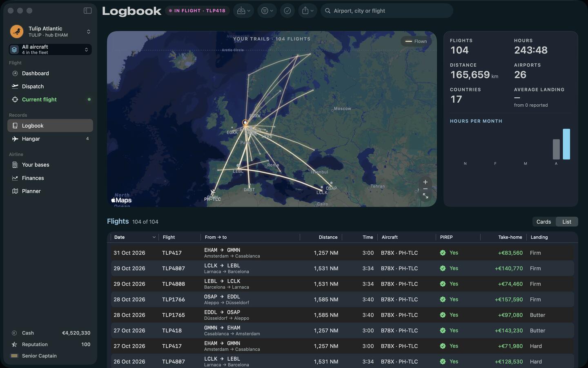
Task: Click PIREP check icon for 31 Oct TLP417
Action: coord(443,253)
